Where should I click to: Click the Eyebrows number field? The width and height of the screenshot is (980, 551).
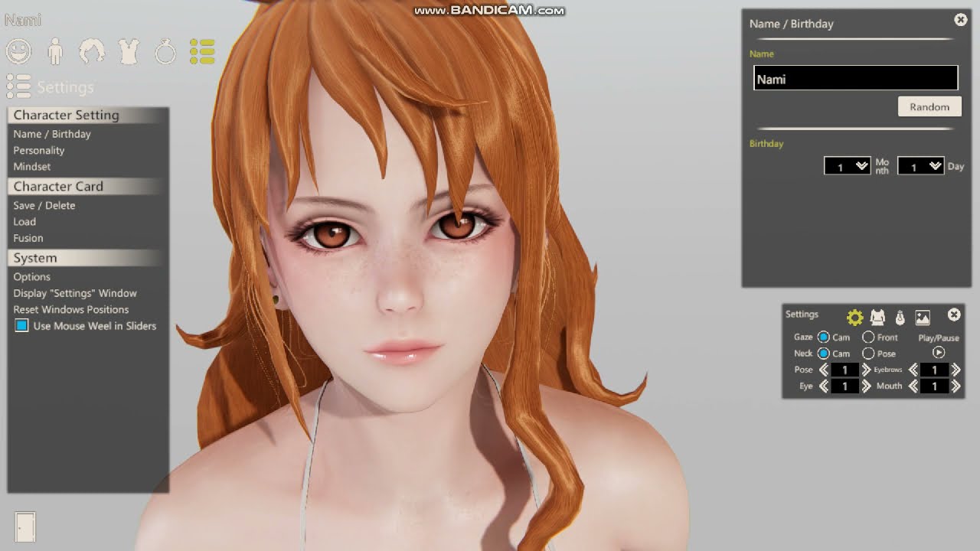coord(935,370)
